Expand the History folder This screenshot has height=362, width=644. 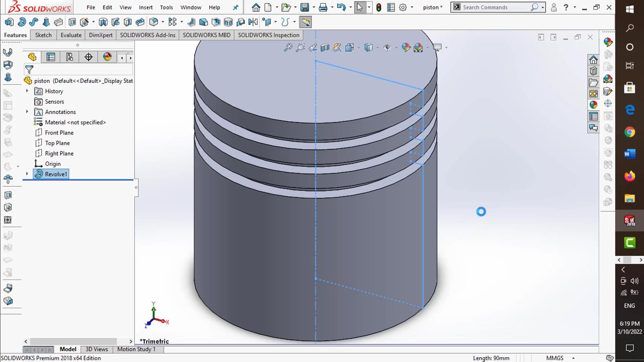tap(27, 91)
